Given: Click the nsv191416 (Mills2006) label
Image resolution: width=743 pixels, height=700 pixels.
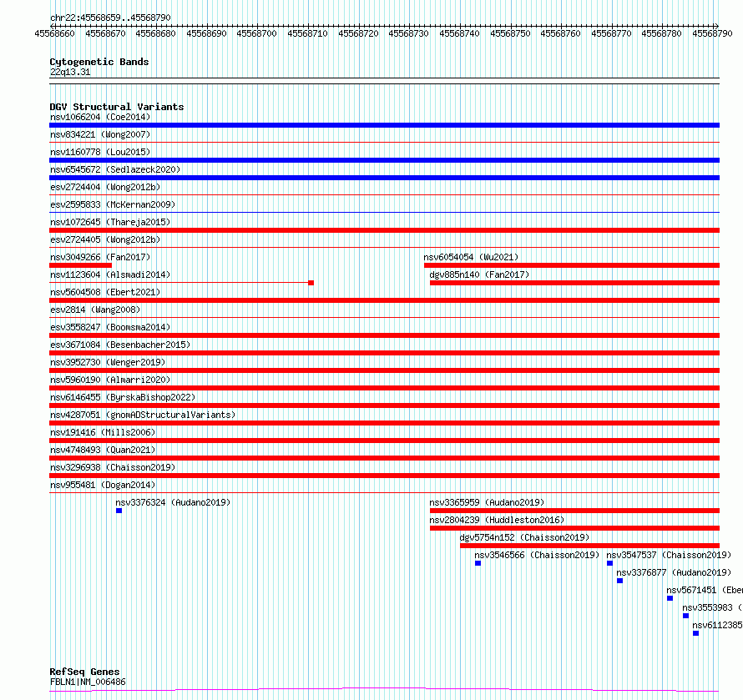Looking at the screenshot, I should click(x=103, y=432).
